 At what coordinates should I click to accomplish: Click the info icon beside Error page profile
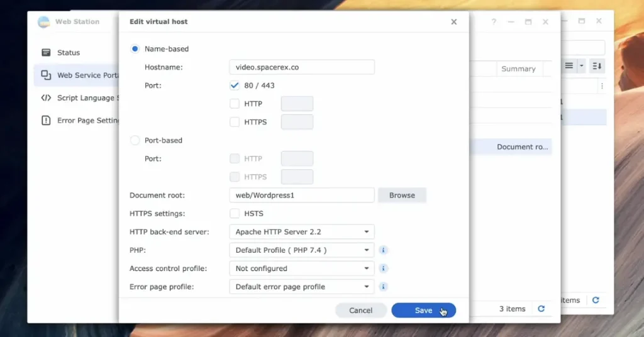click(384, 287)
